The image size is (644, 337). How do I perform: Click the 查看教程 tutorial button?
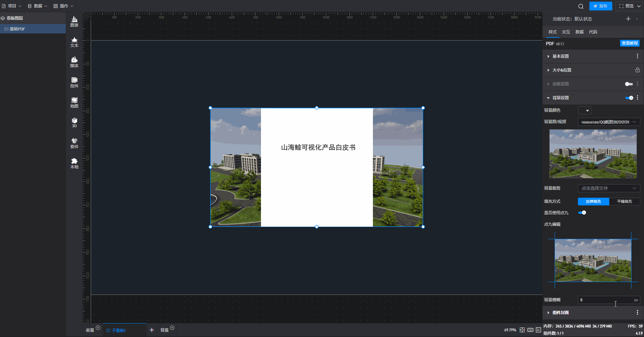click(x=630, y=43)
